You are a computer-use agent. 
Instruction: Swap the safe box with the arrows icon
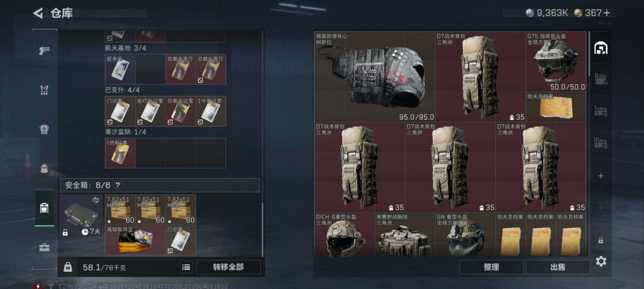96,200
